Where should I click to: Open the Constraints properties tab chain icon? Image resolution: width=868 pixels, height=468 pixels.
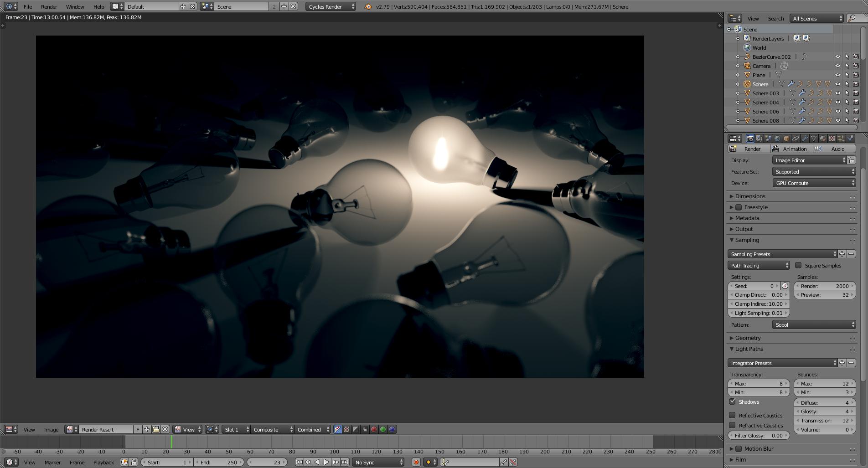tap(796, 139)
